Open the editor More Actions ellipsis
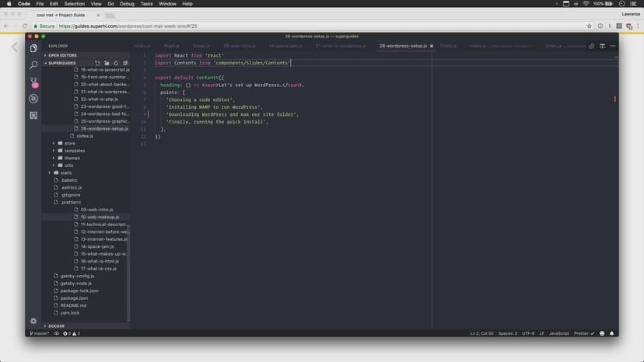 coord(611,46)
